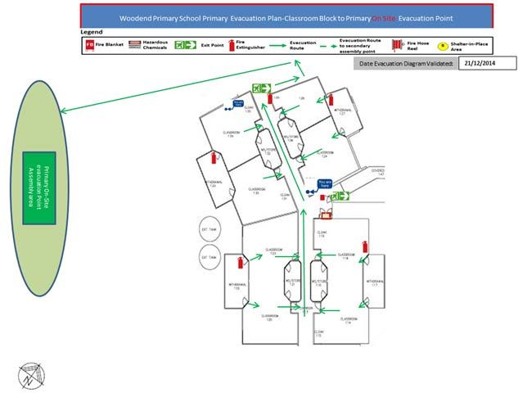This screenshot has height=402, width=532.
Task: Click the Legend heading
Action: pyautogui.click(x=92, y=32)
